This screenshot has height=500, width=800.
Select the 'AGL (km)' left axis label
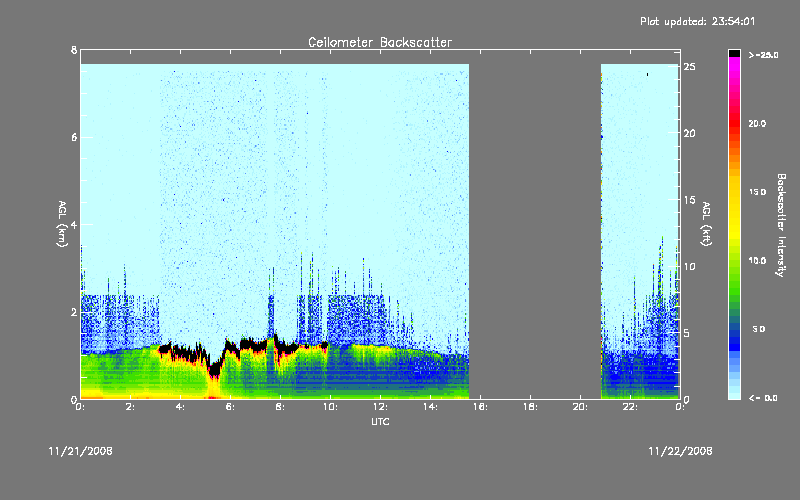[62, 224]
